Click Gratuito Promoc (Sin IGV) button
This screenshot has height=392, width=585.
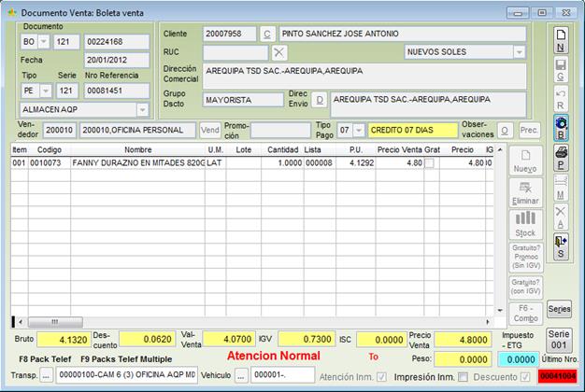[x=526, y=257]
